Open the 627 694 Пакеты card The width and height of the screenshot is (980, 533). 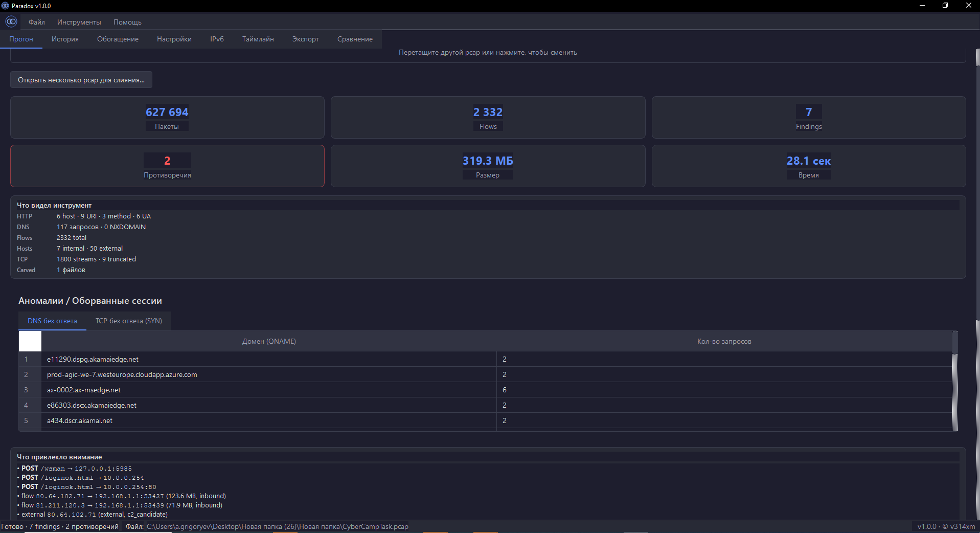pos(167,117)
